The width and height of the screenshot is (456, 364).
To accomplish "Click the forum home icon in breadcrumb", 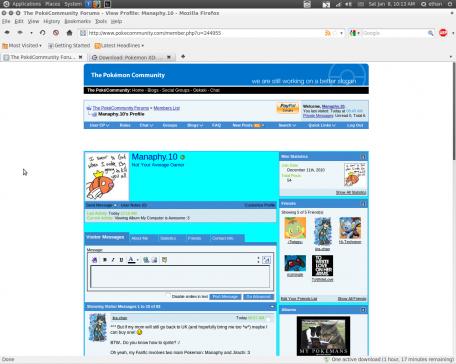I will [89, 108].
